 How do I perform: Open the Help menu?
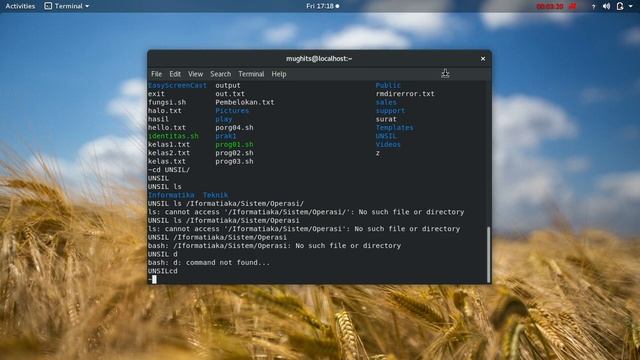click(279, 74)
